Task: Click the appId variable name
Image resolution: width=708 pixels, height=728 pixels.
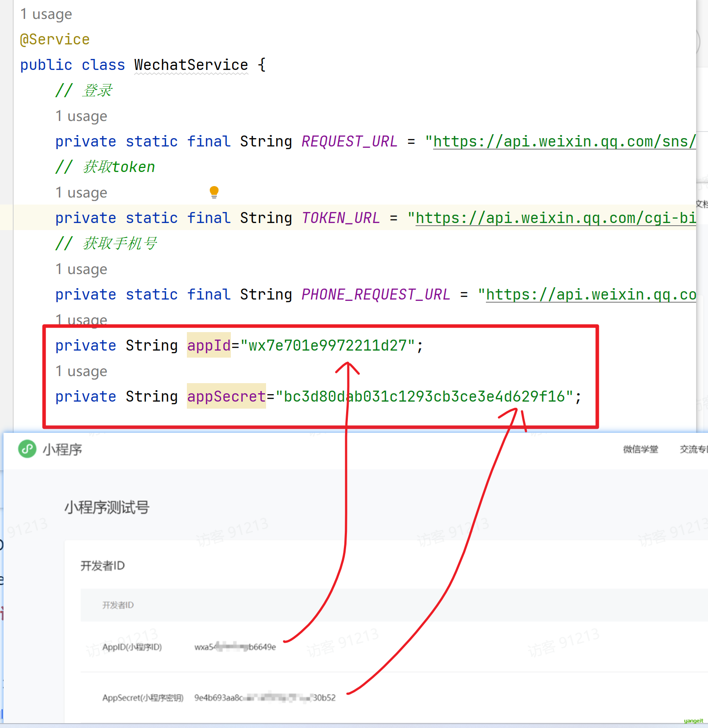Action: pos(209,345)
